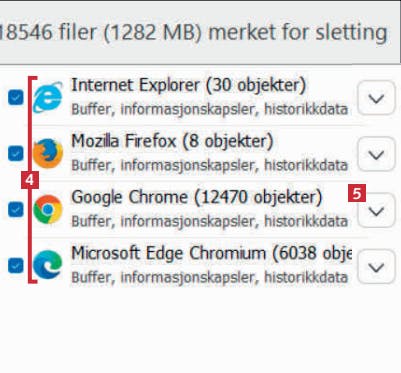
Task: Click the description text under Internet Explorer
Action: coord(210,109)
